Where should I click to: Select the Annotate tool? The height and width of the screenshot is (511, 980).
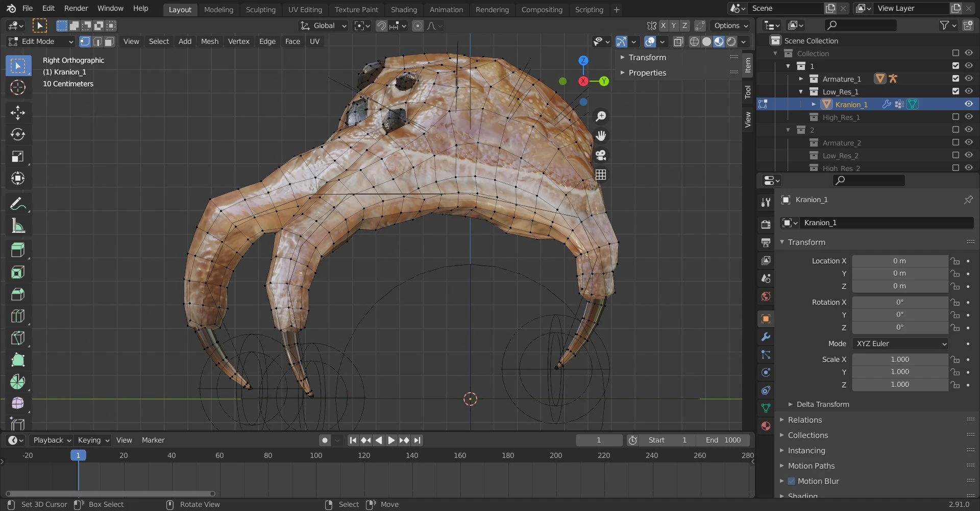click(18, 203)
